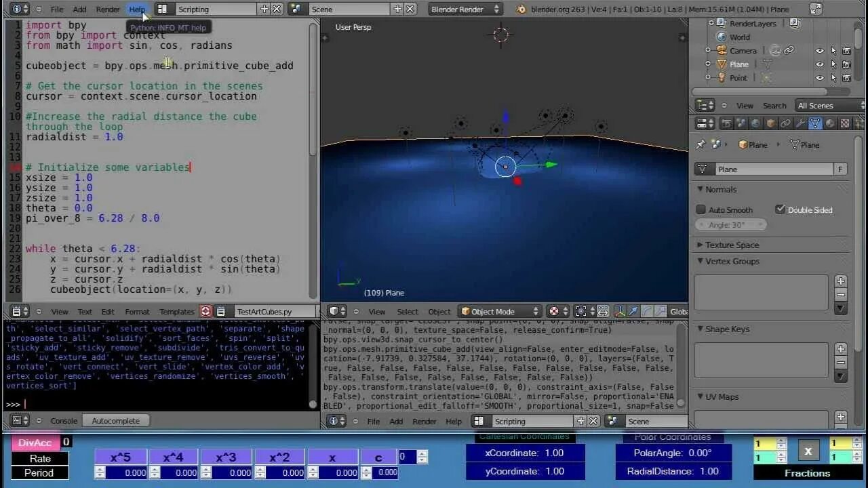The height and width of the screenshot is (488, 868).
Task: Uncheck the Double Sided checkbox
Action: pyautogui.click(x=780, y=209)
